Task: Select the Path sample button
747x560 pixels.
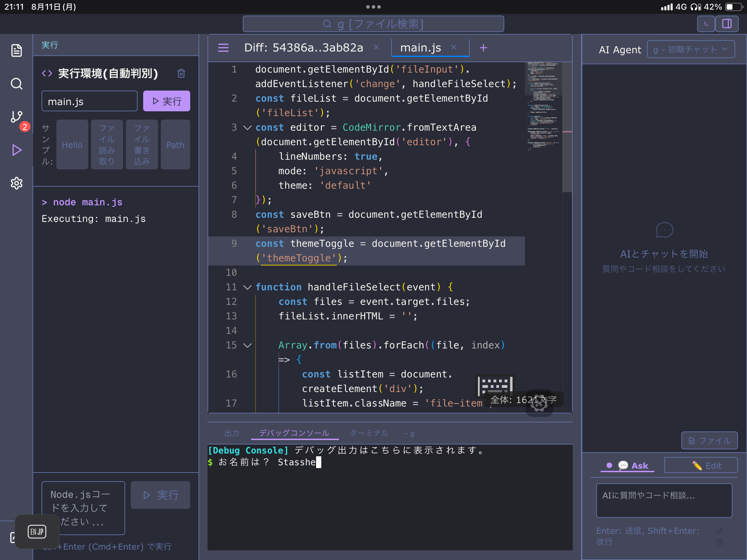Action: 175,145
